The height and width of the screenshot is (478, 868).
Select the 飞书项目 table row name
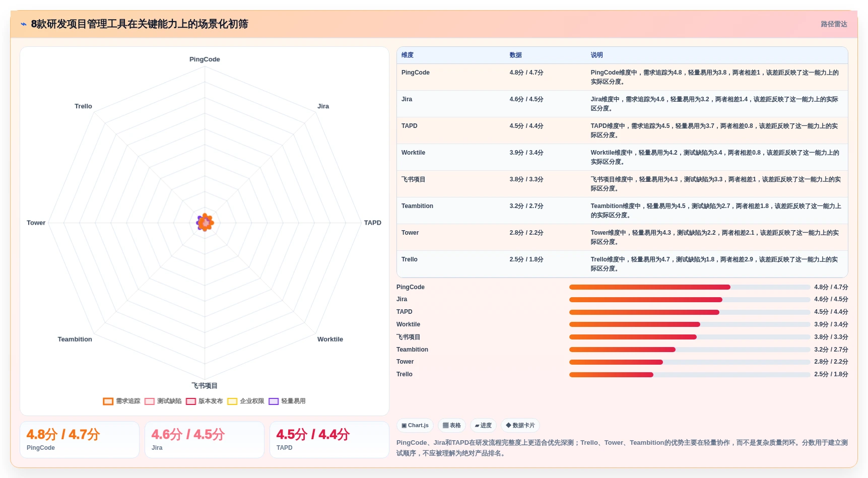point(413,179)
